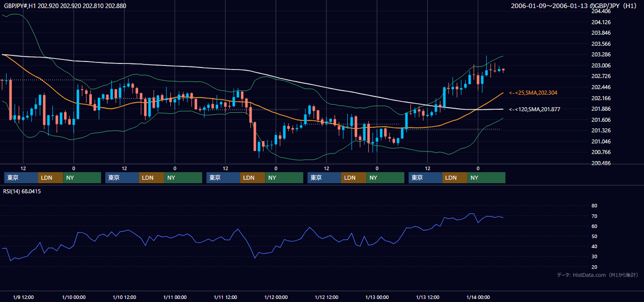Click the 201.326 price axis value
644x302 pixels.
601,130
